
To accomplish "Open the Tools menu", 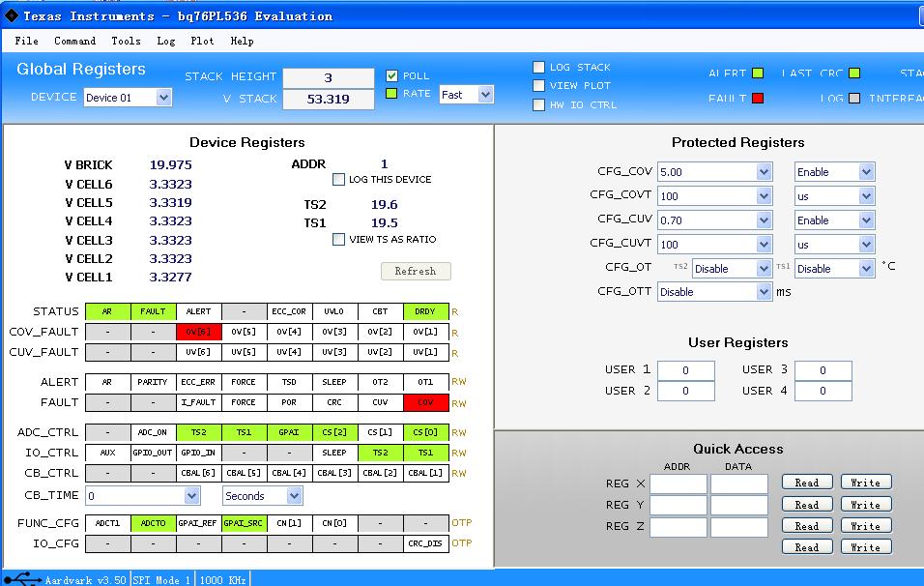I will click(x=126, y=41).
